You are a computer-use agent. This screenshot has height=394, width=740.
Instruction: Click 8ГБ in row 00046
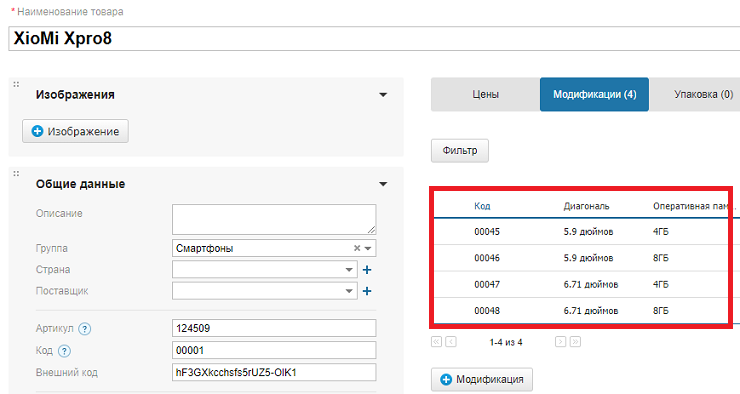coord(661,258)
